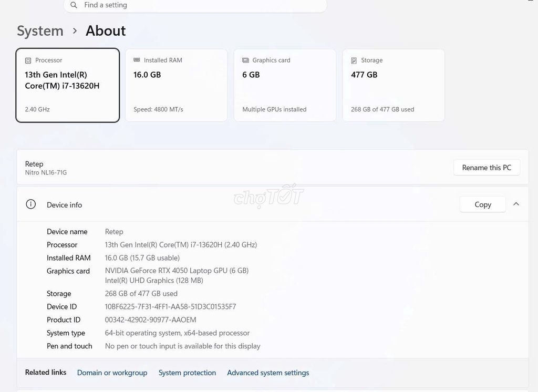Click Device name value 'Retep' in Device info
538x392 pixels.
coord(114,232)
